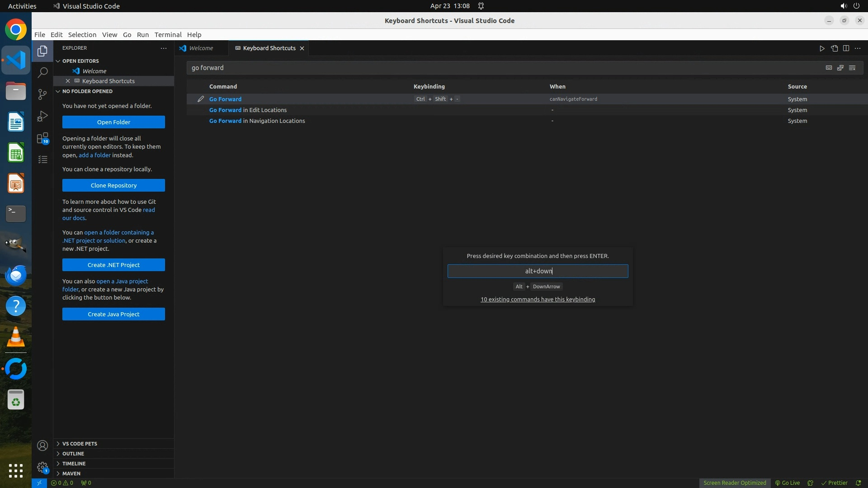Open the Extensions view icon
This screenshot has height=488, width=868.
42,138
